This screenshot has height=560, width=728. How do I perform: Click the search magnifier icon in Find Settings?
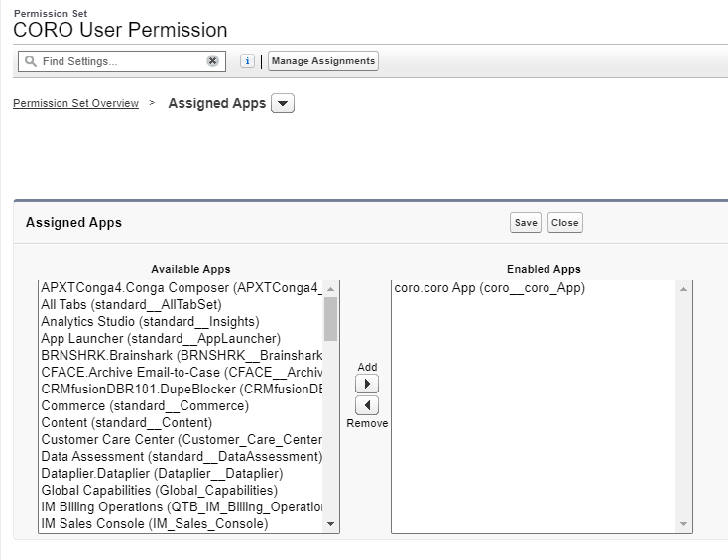pyautogui.click(x=30, y=61)
